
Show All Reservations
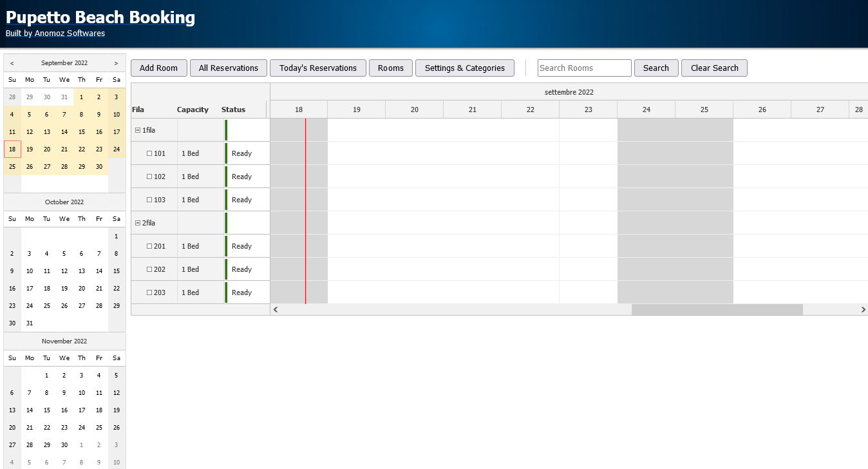coord(228,68)
